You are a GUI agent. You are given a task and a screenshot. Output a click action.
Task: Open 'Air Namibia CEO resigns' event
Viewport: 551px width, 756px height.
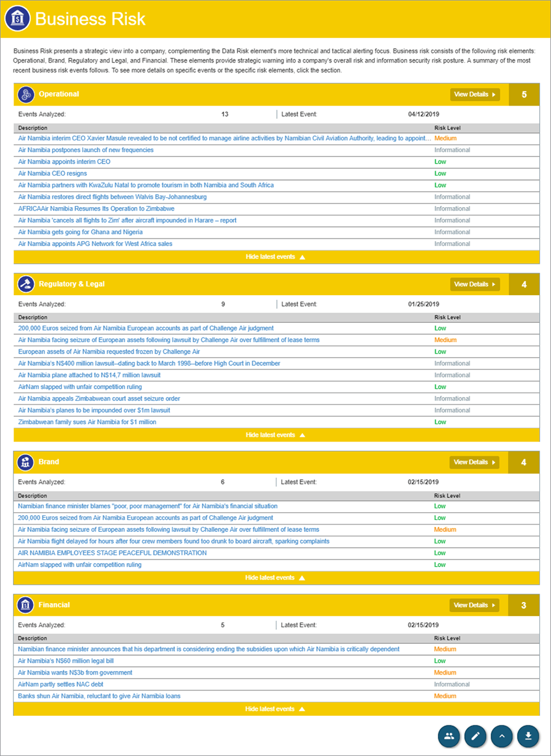coord(53,174)
